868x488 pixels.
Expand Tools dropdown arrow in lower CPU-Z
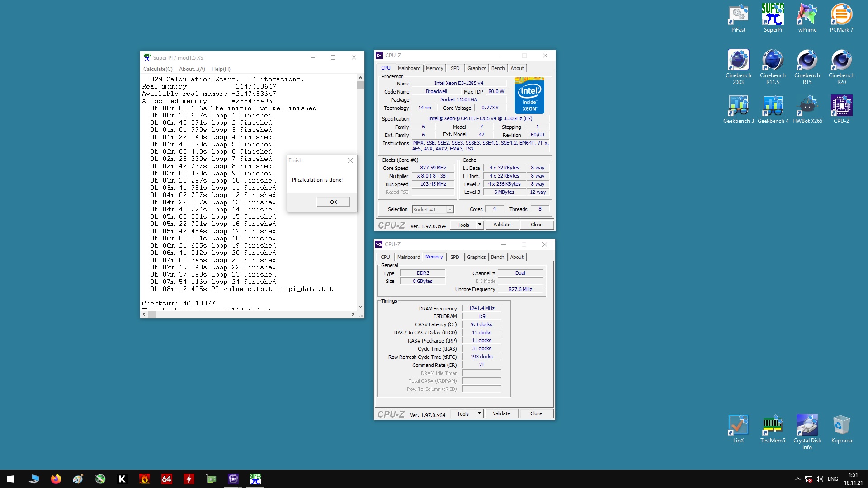(479, 413)
